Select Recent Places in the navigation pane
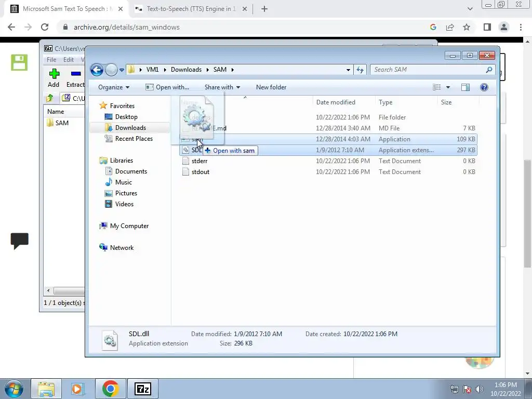The height and width of the screenshot is (399, 532). (x=129, y=138)
